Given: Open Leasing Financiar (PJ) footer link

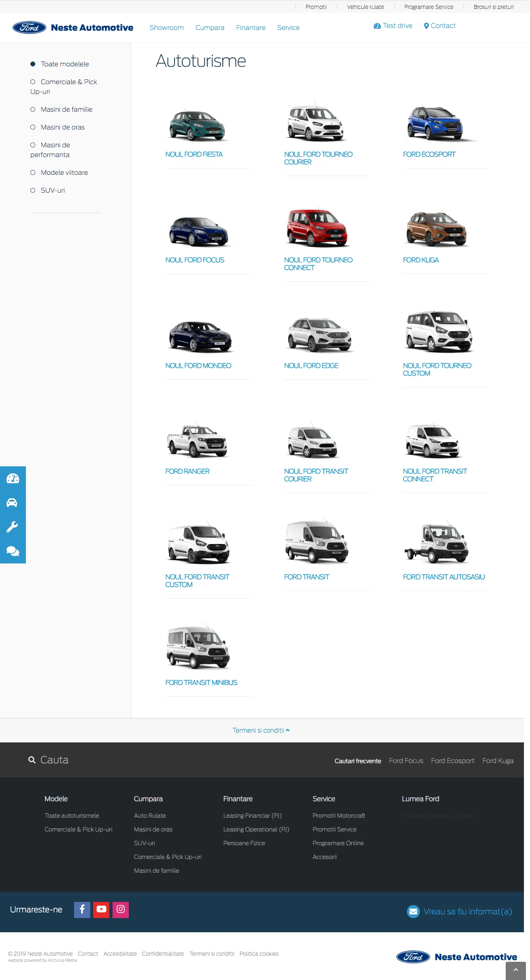Looking at the screenshot, I should (x=253, y=816).
